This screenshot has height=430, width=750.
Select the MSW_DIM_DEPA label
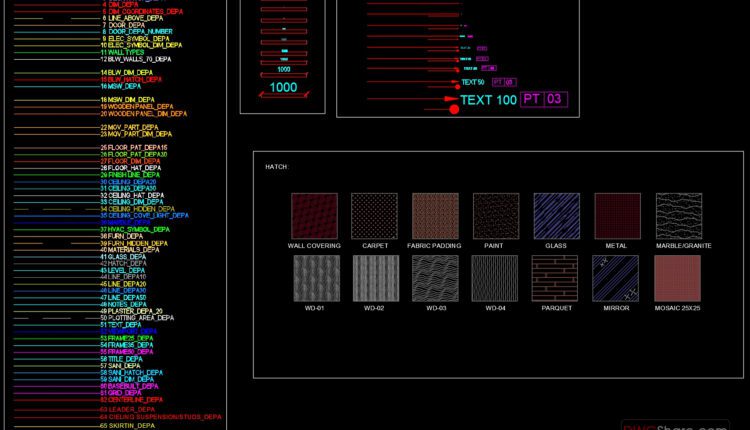pos(131,100)
